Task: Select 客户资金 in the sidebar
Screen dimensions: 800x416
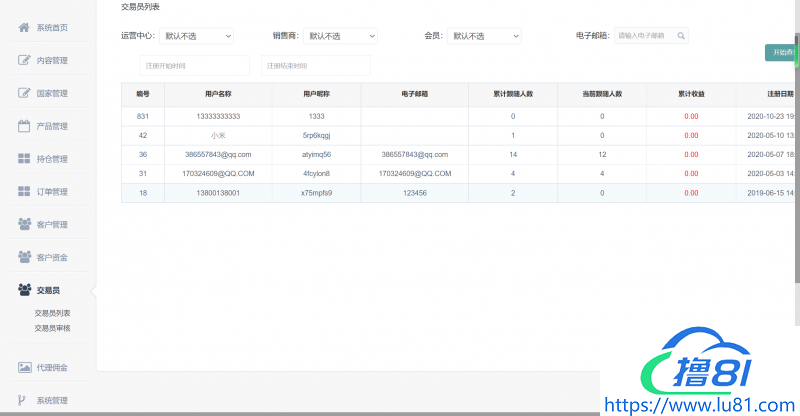Action: click(52, 257)
